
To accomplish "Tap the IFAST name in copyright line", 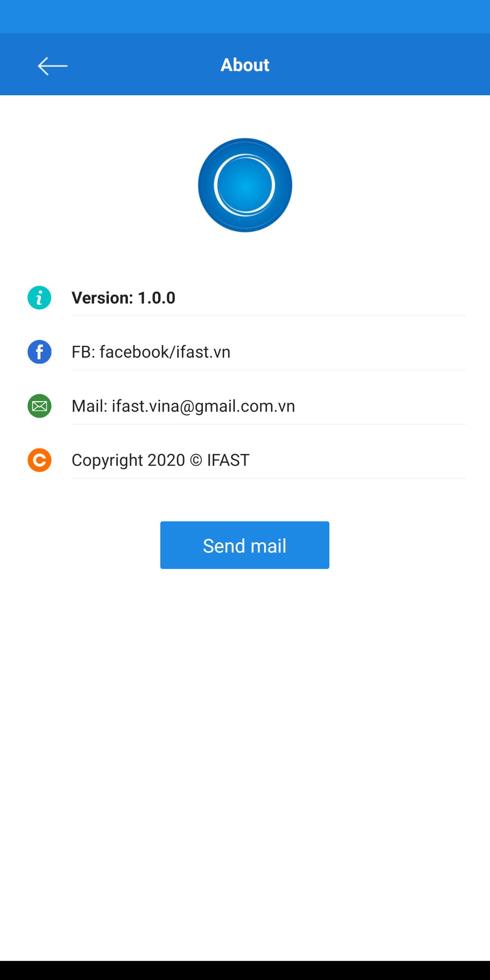I will [x=228, y=460].
